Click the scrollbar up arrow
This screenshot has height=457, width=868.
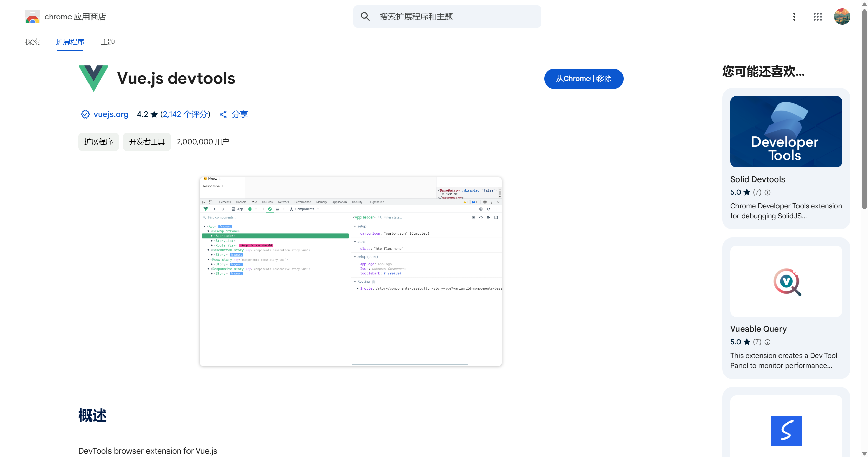(864, 4)
